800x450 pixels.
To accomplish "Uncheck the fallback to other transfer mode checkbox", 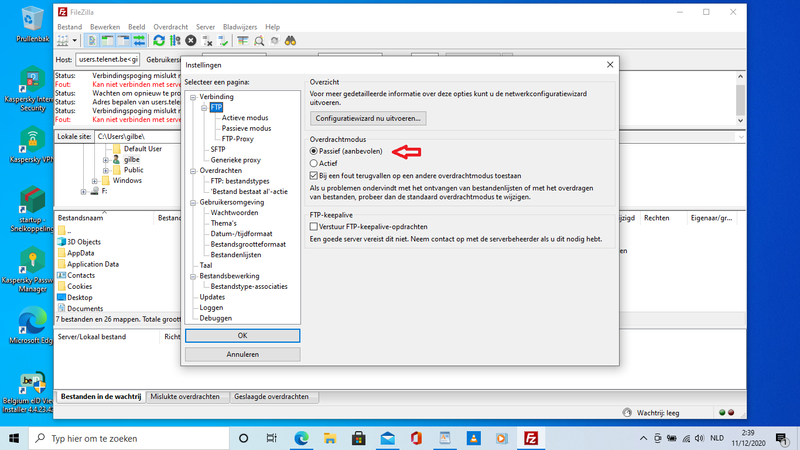I will (315, 175).
